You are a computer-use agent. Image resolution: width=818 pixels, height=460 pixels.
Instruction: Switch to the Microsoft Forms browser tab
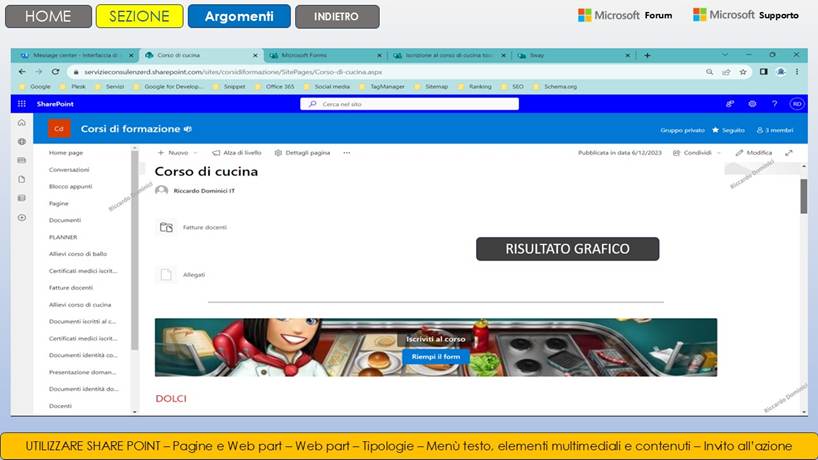pyautogui.click(x=317, y=56)
